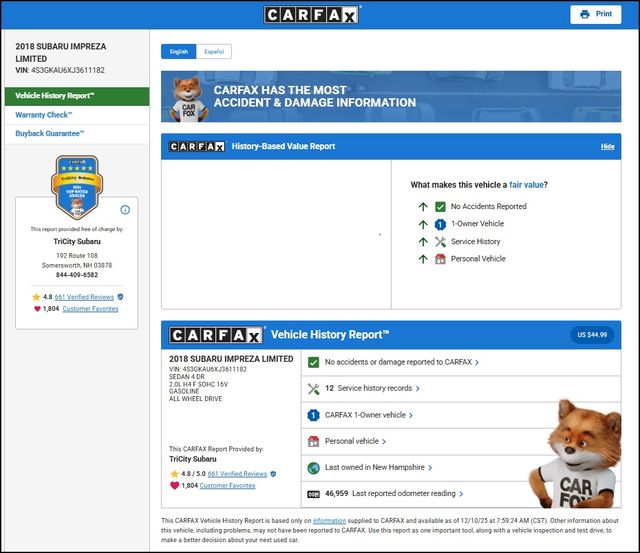
Task: Click the info icon in dealer card
Action: click(125, 210)
